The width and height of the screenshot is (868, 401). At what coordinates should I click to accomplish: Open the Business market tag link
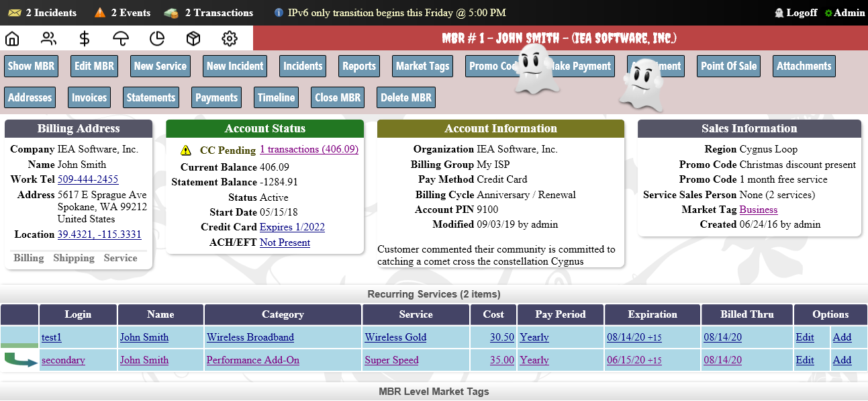point(759,210)
